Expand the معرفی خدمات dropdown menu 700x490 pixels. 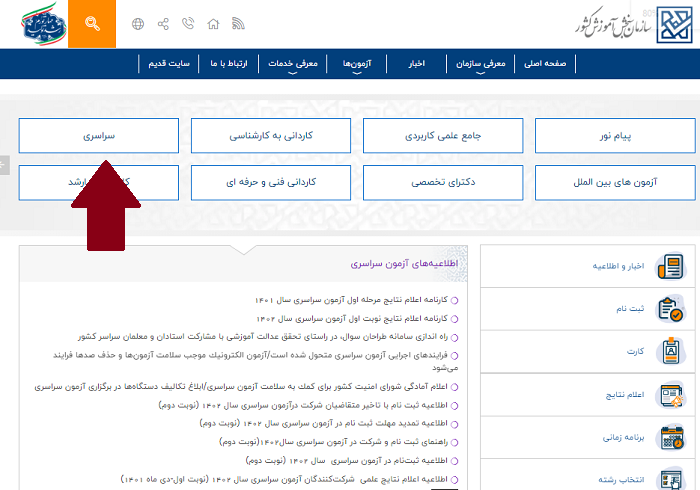(x=291, y=64)
